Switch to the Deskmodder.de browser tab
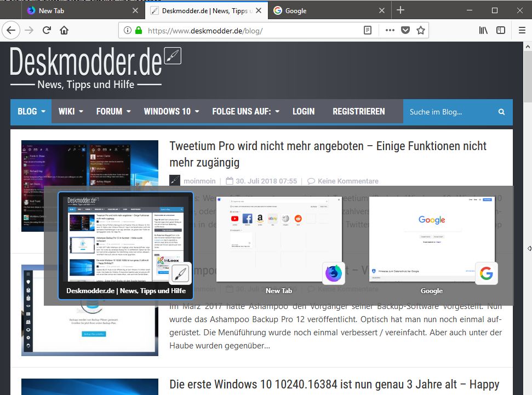This screenshot has width=532, height=395. (207, 10)
